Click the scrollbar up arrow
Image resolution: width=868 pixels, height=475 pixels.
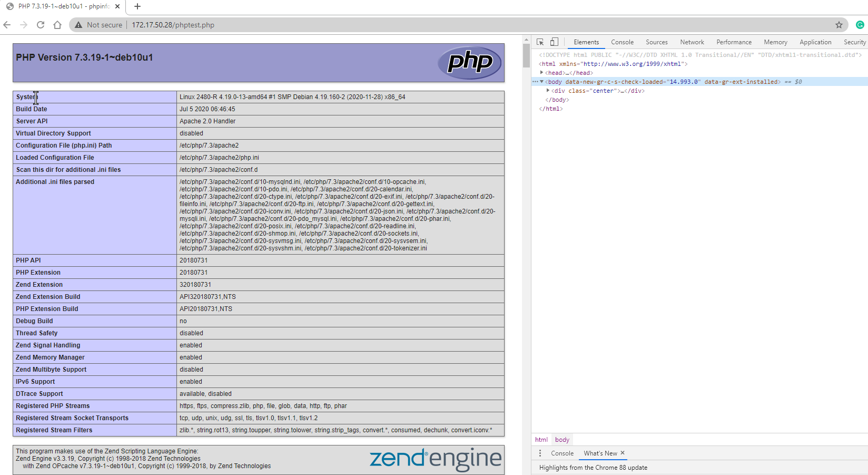pyautogui.click(x=526, y=40)
